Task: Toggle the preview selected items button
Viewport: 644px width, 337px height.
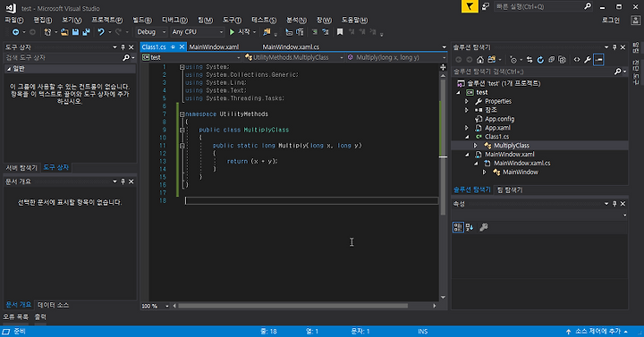Action: pos(598,60)
